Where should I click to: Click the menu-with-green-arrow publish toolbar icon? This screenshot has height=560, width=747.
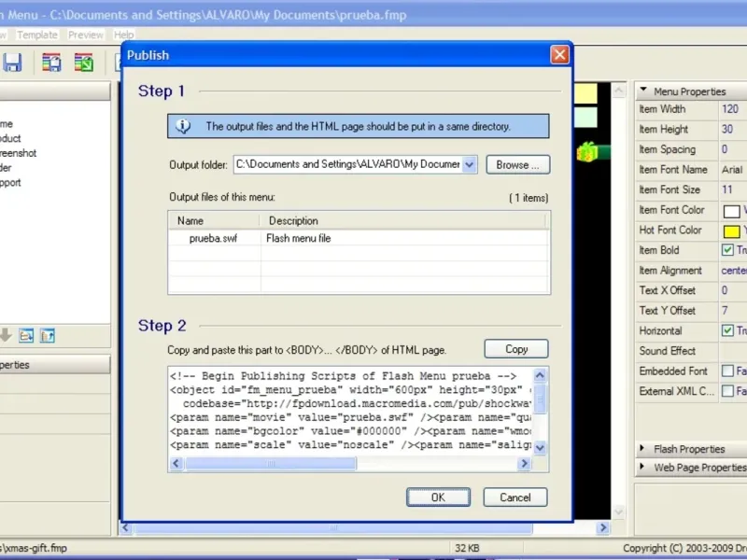84,63
